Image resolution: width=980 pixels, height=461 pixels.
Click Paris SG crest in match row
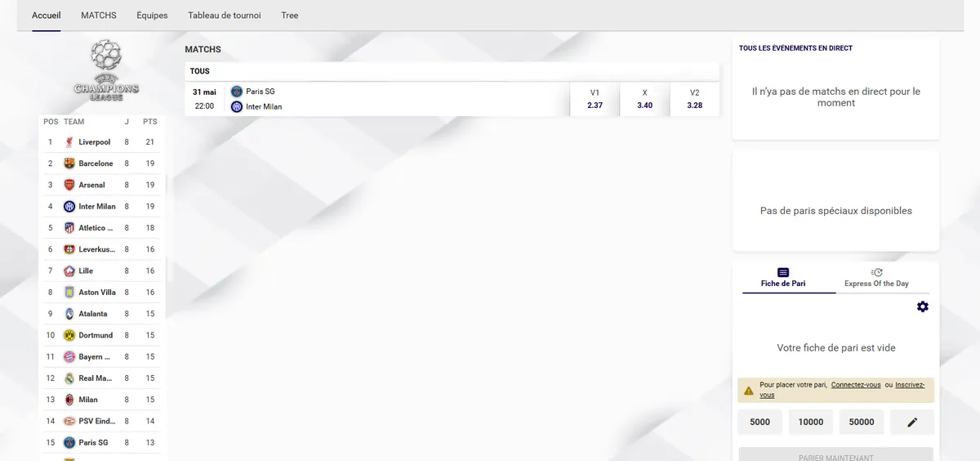tap(237, 92)
